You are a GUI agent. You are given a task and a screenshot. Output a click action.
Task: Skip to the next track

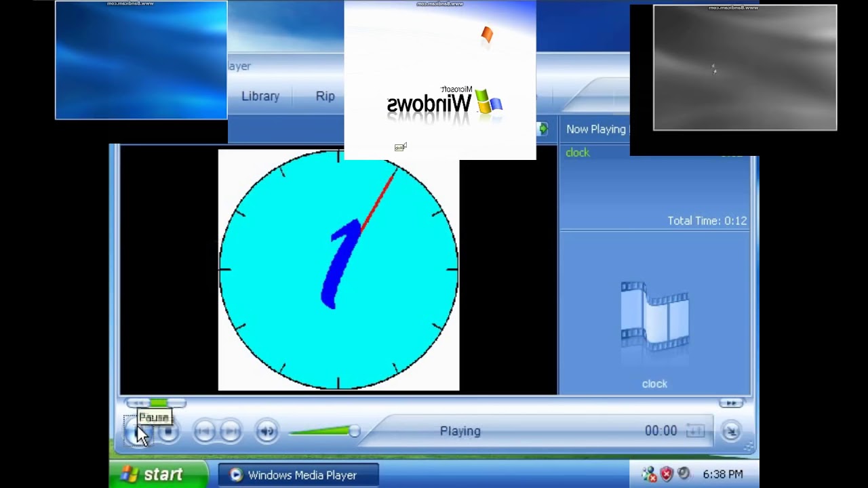(231, 431)
